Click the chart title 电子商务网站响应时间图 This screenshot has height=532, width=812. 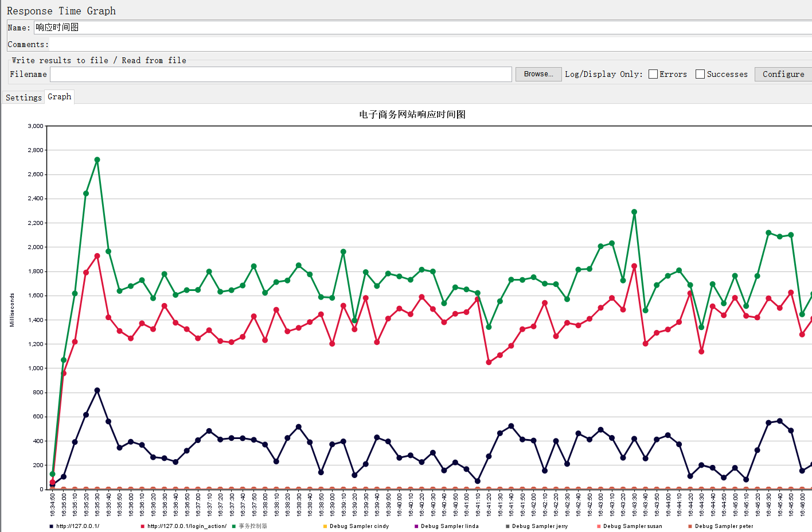[x=412, y=114]
